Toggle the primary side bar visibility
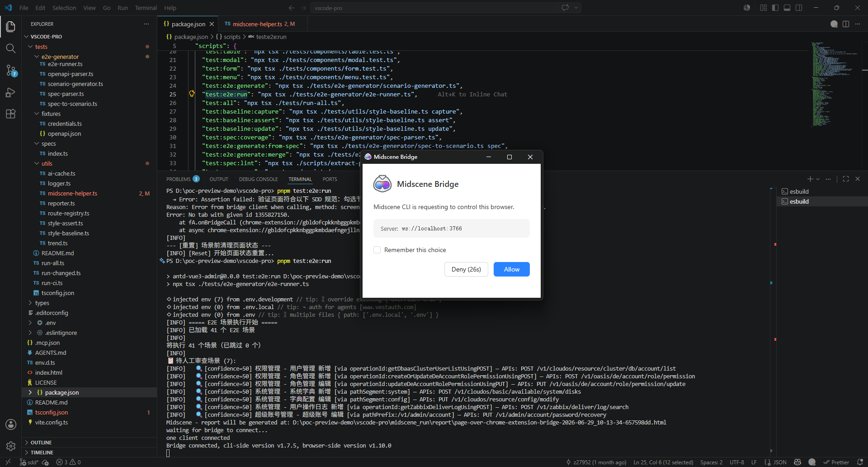This screenshot has width=868, height=467. point(775,8)
